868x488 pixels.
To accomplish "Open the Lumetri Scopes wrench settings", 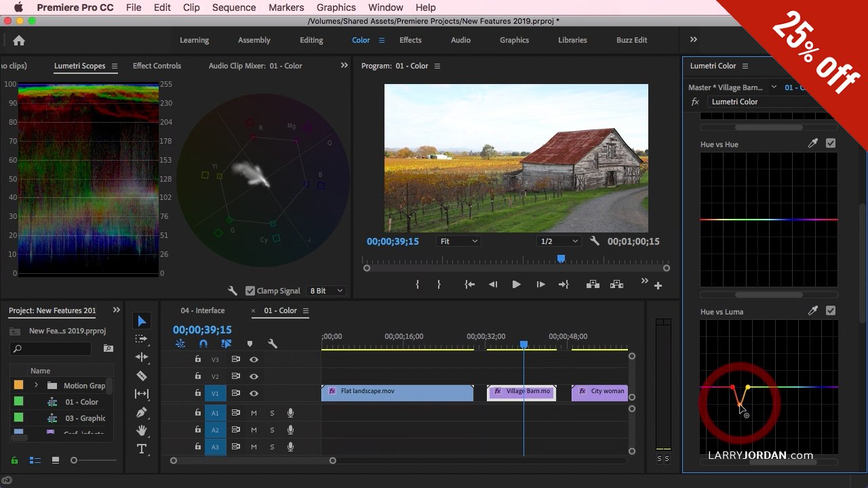I will [233, 291].
